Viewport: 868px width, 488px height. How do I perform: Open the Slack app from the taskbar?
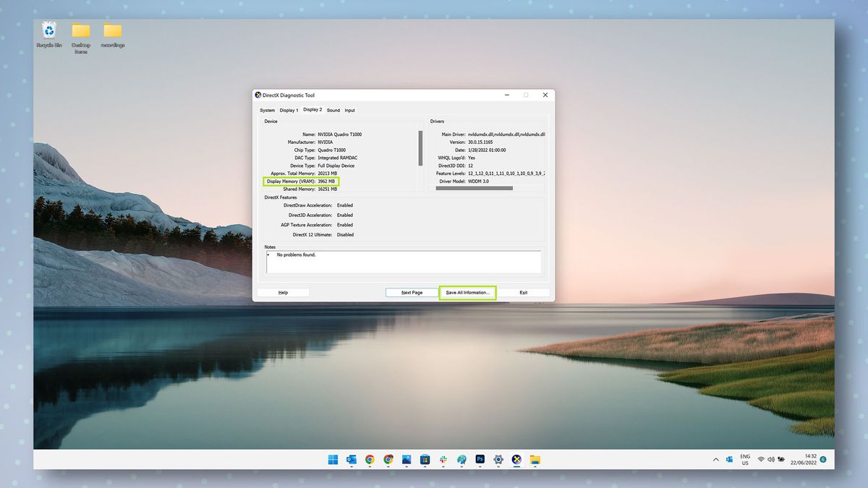pos(443,460)
